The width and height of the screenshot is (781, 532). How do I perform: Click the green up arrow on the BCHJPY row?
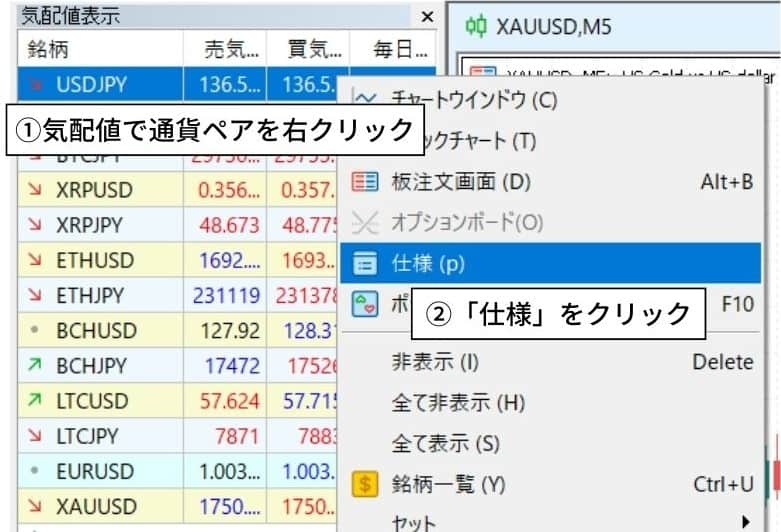point(35,365)
